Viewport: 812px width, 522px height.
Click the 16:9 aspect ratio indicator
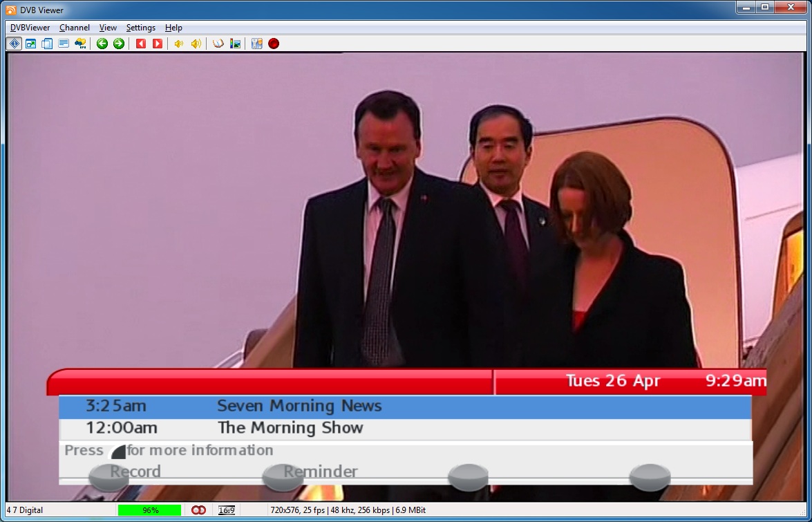coord(226,510)
